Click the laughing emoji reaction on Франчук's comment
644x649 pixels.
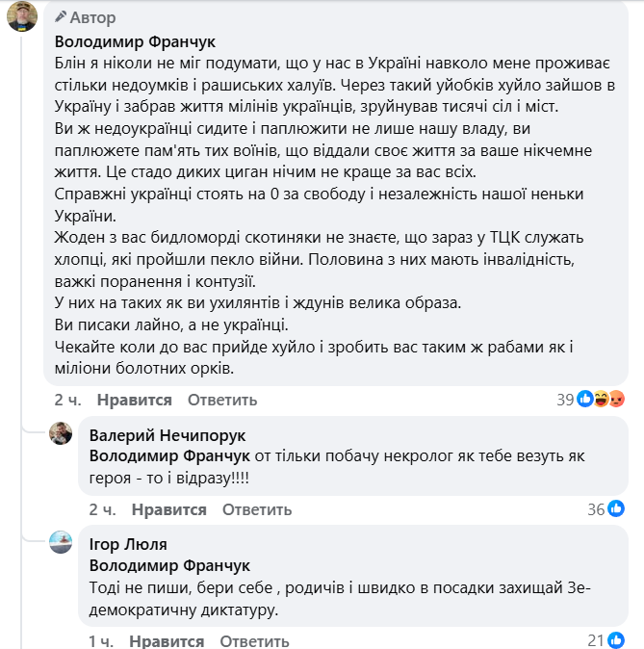click(601, 400)
